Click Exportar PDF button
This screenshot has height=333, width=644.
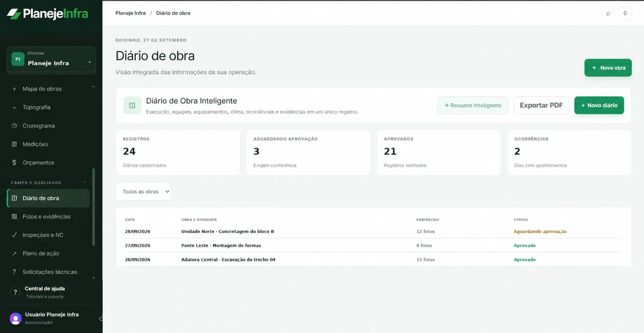[x=541, y=105]
